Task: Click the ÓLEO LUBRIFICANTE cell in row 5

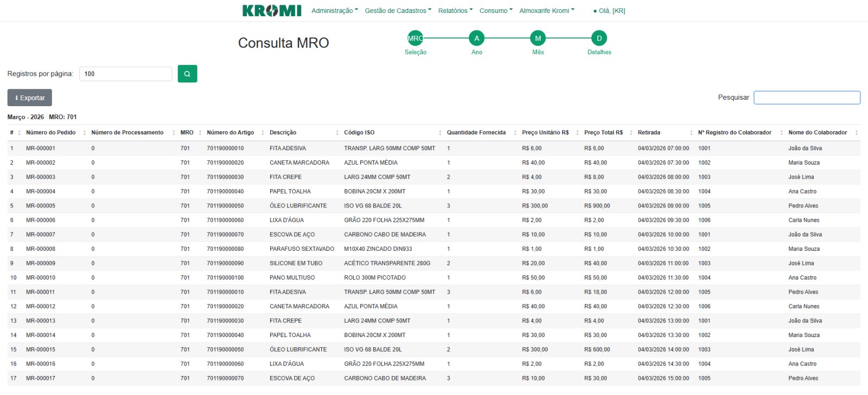Action: (x=298, y=206)
